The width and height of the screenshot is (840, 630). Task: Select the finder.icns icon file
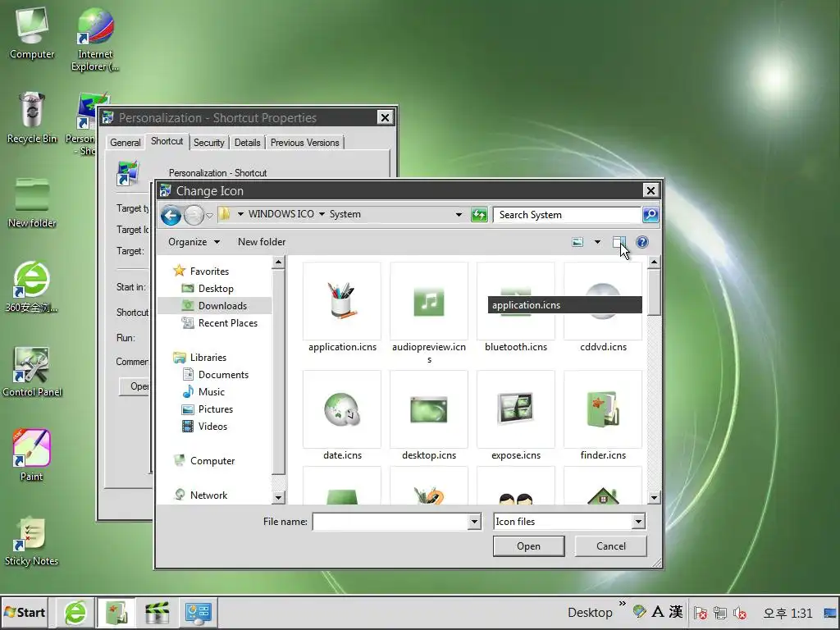pos(603,409)
